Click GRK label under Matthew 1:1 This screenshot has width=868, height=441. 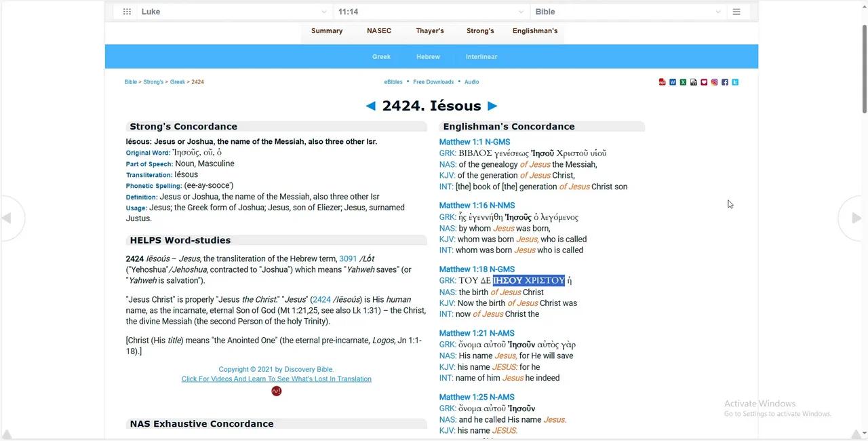[448, 153]
